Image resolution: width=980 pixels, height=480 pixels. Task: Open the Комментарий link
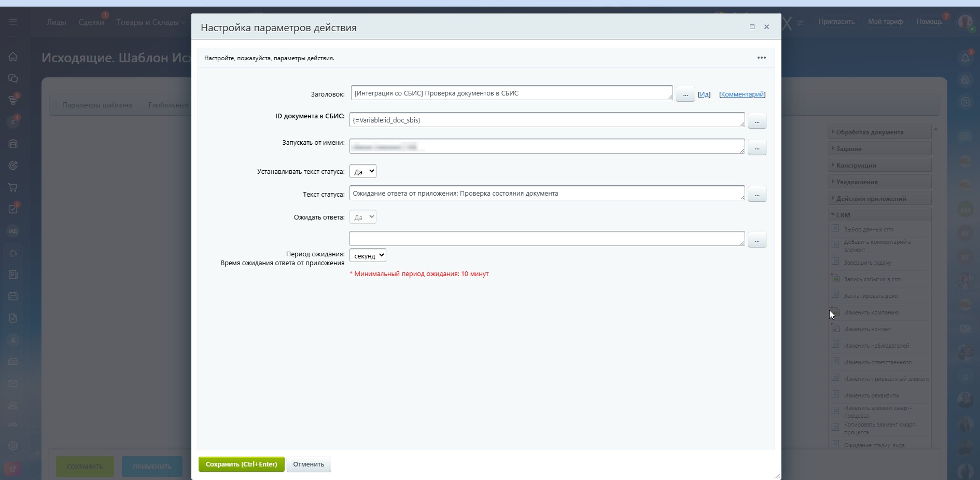[742, 94]
